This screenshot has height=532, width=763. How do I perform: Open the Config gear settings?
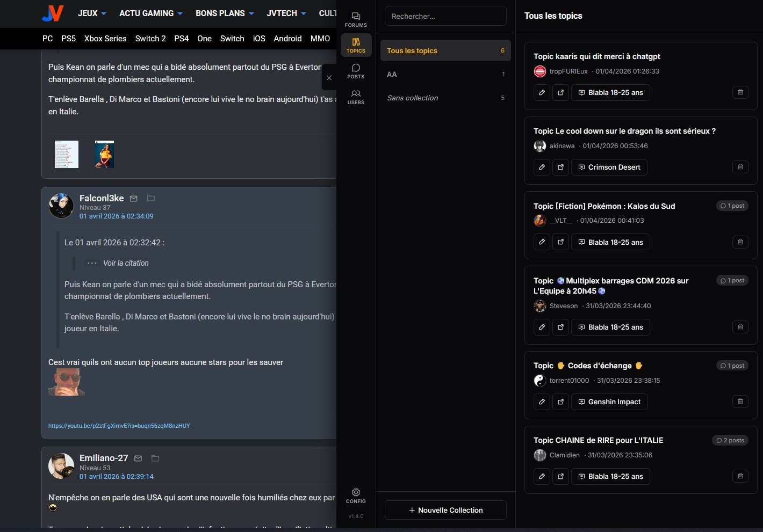[x=356, y=495]
